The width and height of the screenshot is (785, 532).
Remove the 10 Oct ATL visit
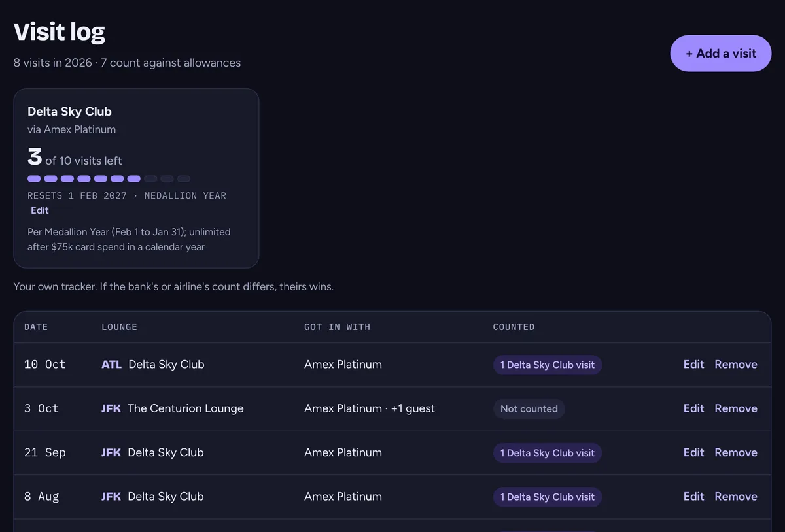(736, 365)
